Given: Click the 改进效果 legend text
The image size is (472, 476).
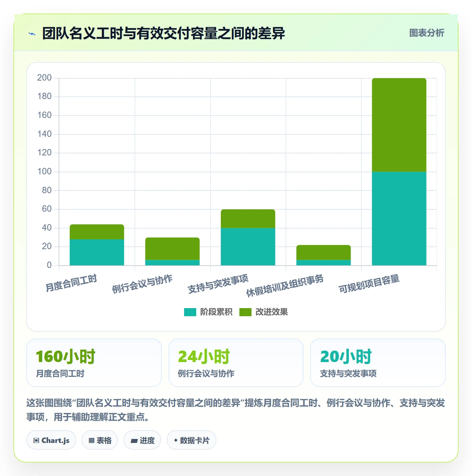Looking at the screenshot, I should point(271,312).
